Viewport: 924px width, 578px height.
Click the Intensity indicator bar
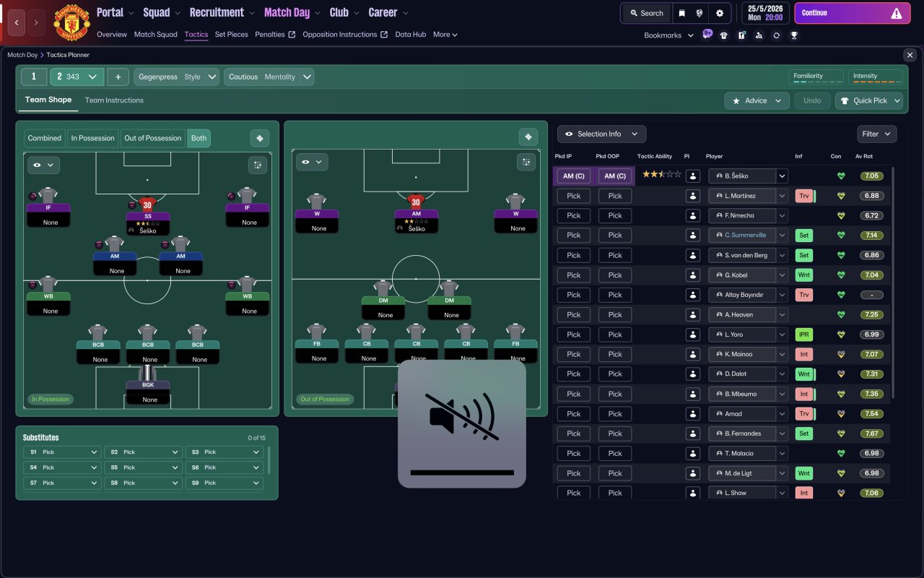click(x=876, y=77)
